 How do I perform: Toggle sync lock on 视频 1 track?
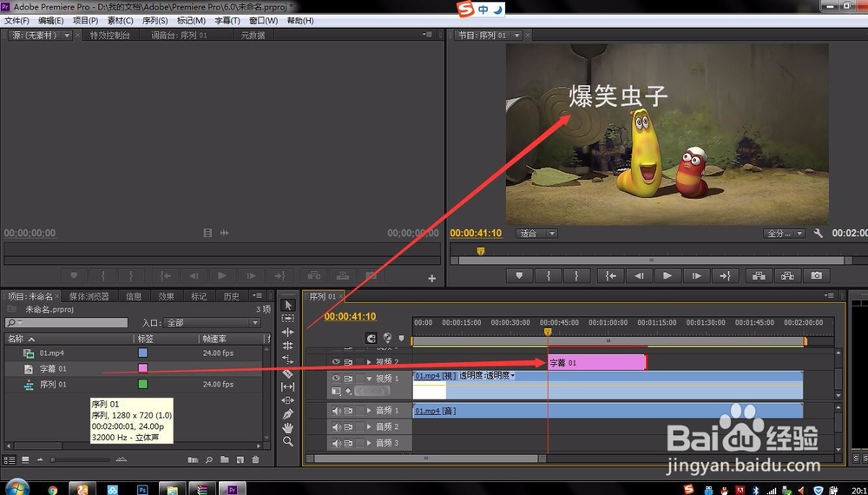pyautogui.click(x=349, y=378)
